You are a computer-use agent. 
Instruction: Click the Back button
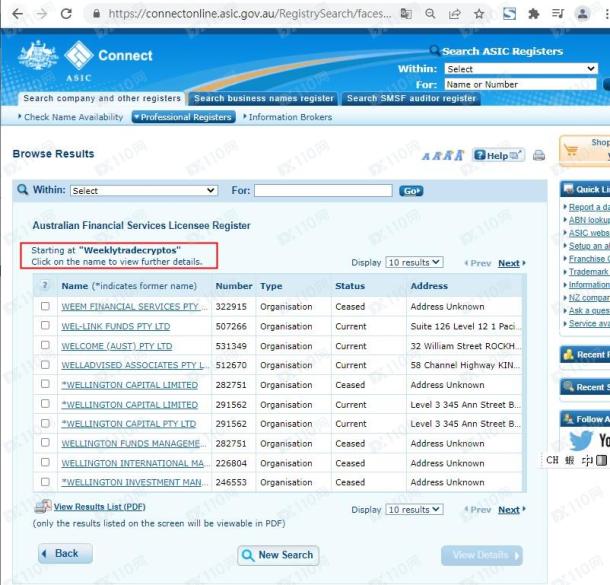(x=65, y=553)
